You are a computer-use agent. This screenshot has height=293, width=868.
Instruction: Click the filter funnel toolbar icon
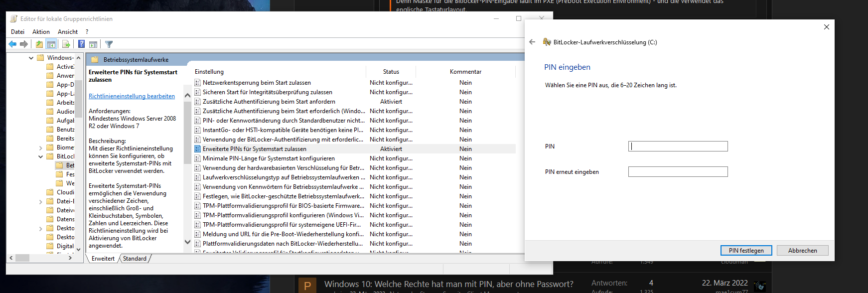(x=109, y=44)
